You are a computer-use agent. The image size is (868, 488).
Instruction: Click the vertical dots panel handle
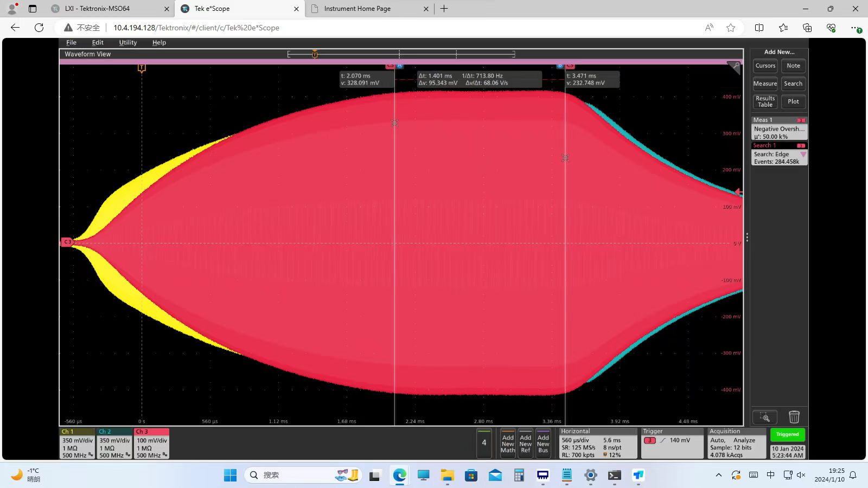click(x=747, y=237)
